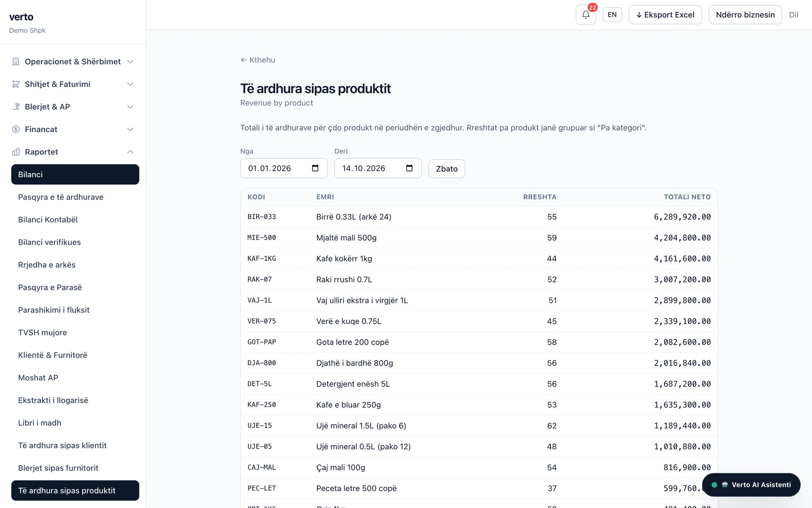Click the Financat dollar icon
Image resolution: width=812 pixels, height=508 pixels.
[16, 129]
